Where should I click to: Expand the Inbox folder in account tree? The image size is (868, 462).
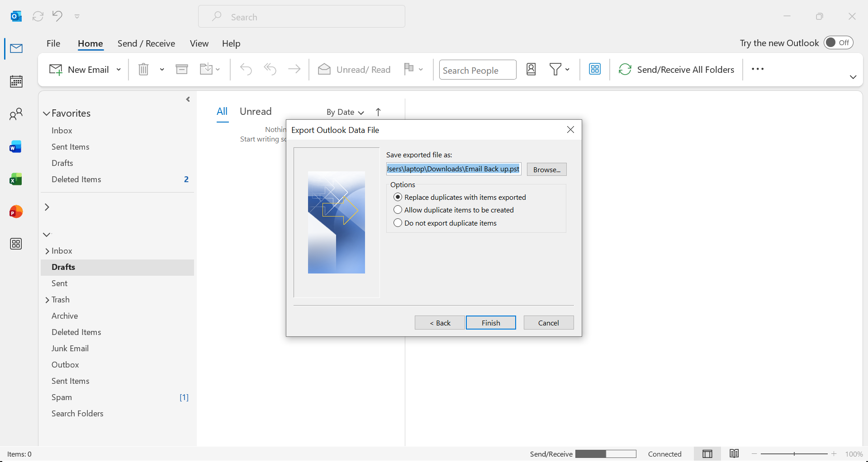click(47, 251)
